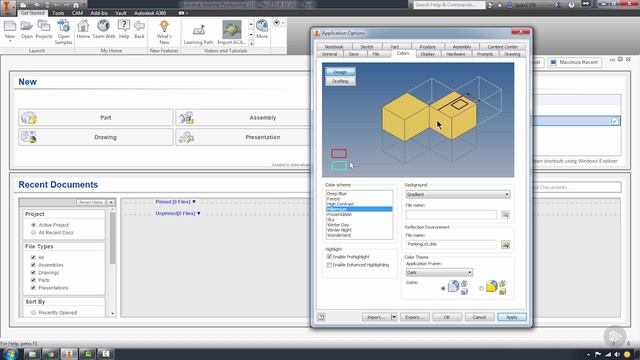This screenshot has height=360, width=640.
Task: Click the Export button
Action: coord(414,317)
